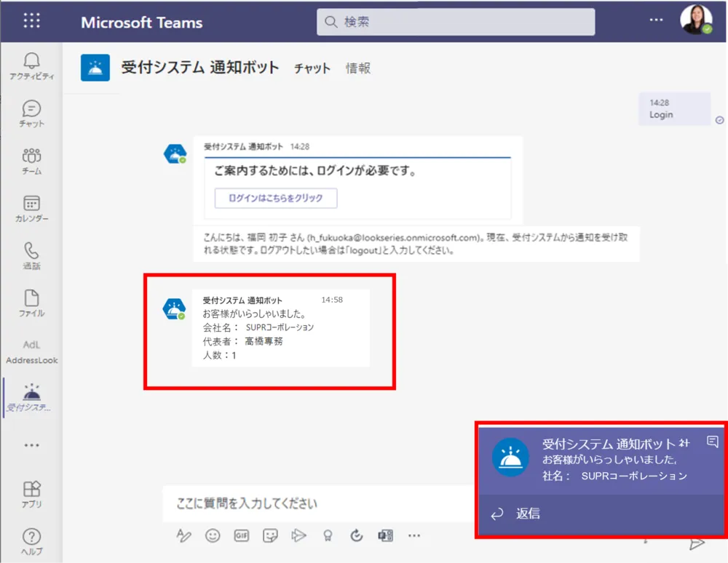Open Apps (アプリ) store icon
The width and height of the screenshot is (728, 563).
point(31,493)
